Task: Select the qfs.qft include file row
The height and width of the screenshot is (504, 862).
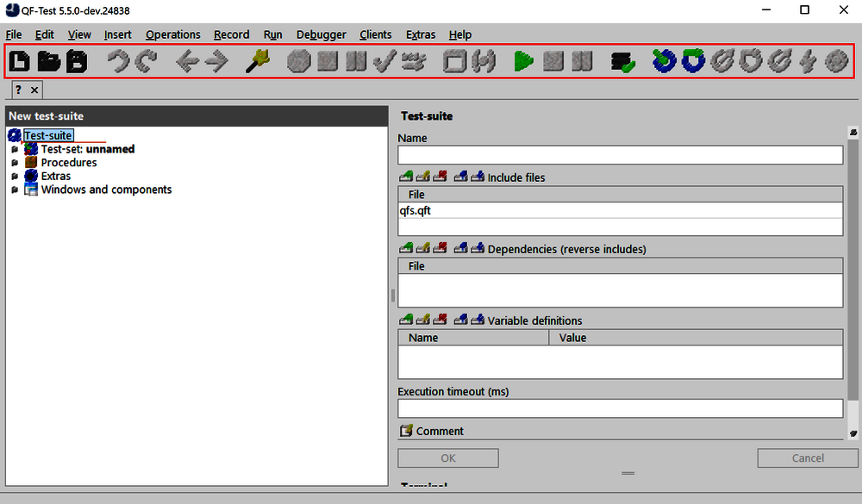Action: [x=620, y=210]
